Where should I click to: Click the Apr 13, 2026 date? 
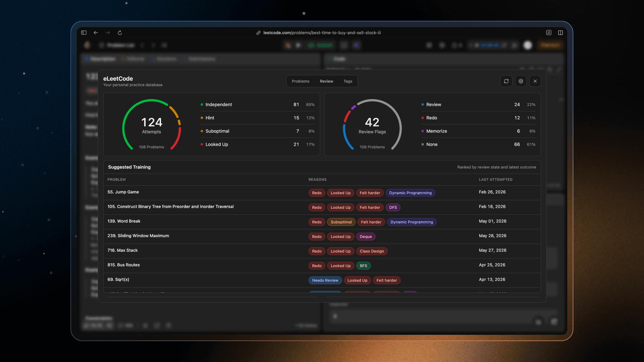492,280
